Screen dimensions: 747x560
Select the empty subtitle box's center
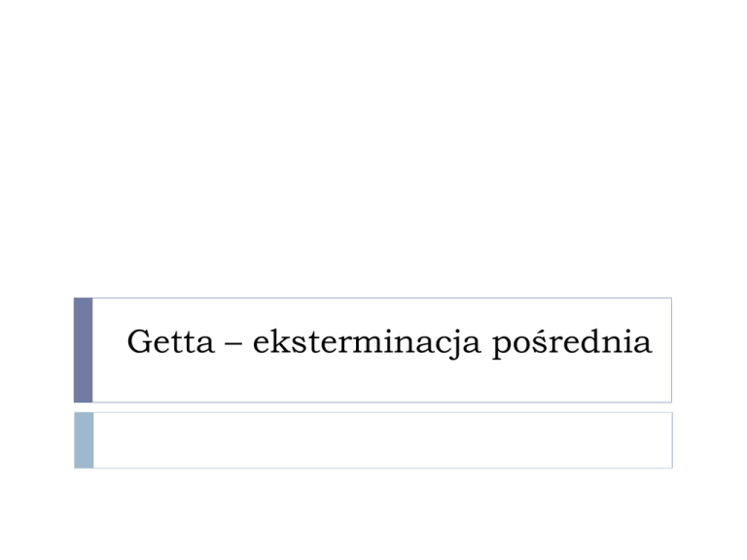(x=382, y=439)
